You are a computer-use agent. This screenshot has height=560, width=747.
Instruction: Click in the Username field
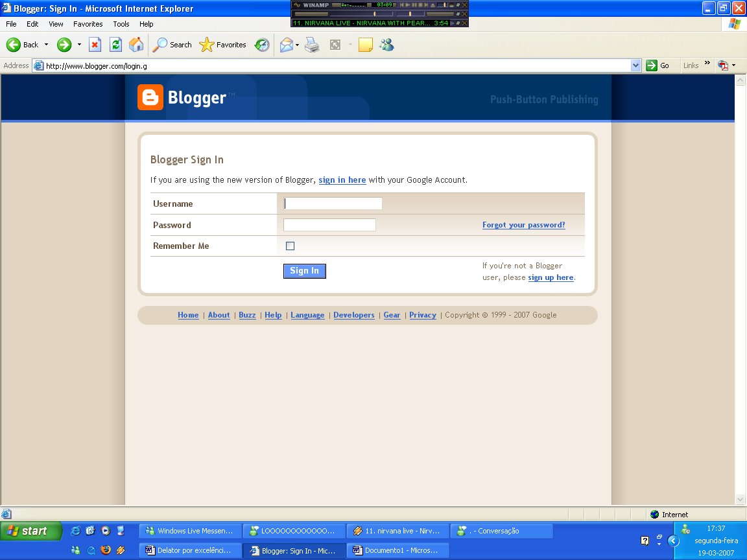(x=333, y=204)
